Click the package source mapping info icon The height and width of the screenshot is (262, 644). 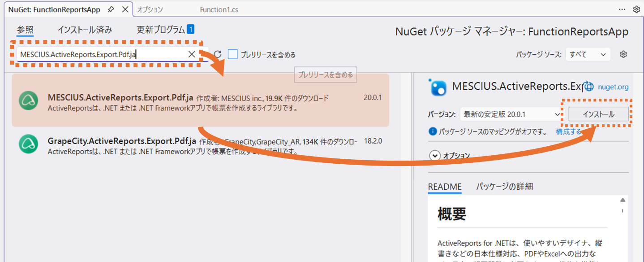[433, 131]
